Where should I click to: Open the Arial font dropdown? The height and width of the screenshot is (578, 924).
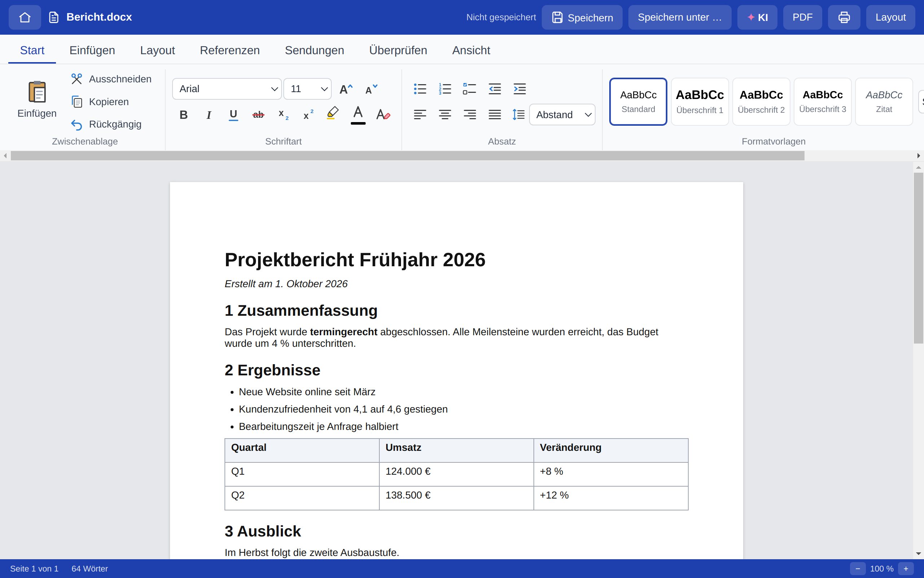click(x=227, y=89)
